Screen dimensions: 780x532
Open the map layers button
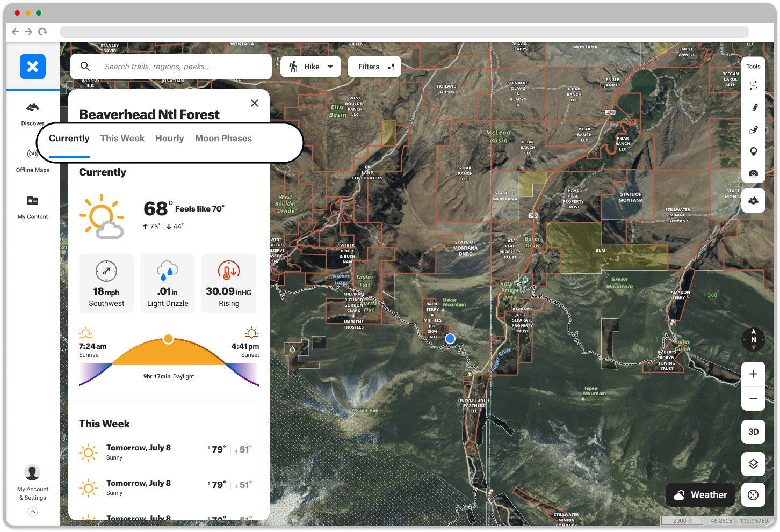coord(753,464)
